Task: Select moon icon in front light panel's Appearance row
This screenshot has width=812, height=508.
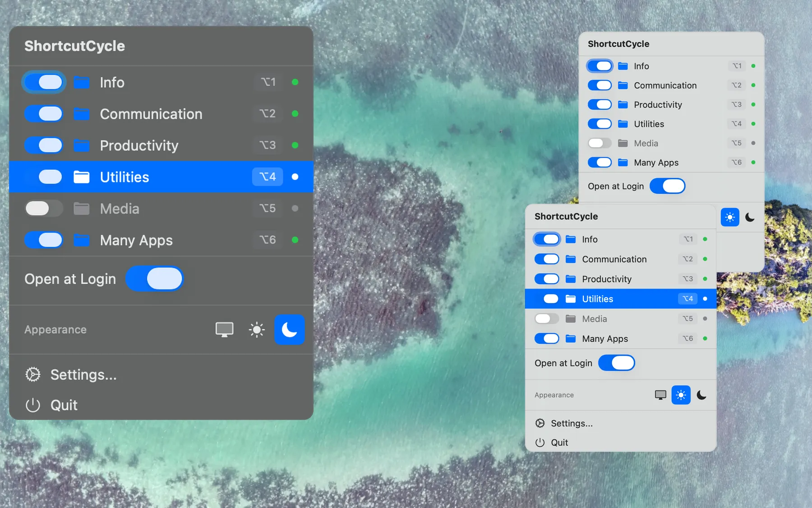Action: tap(701, 395)
